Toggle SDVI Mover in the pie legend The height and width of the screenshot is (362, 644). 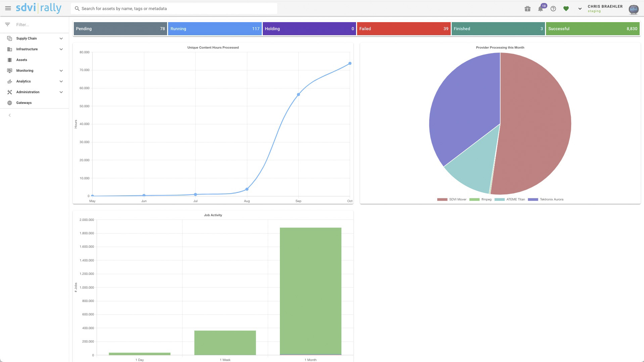(x=452, y=199)
